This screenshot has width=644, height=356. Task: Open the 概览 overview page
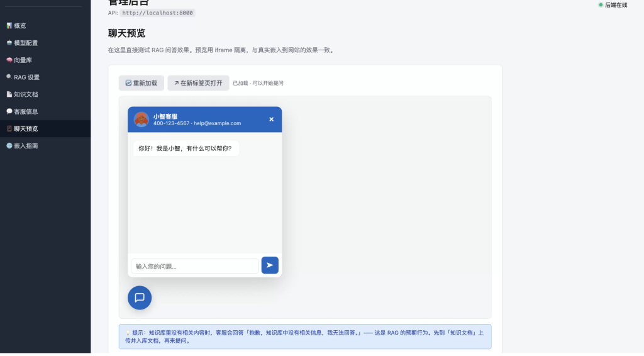click(x=45, y=25)
